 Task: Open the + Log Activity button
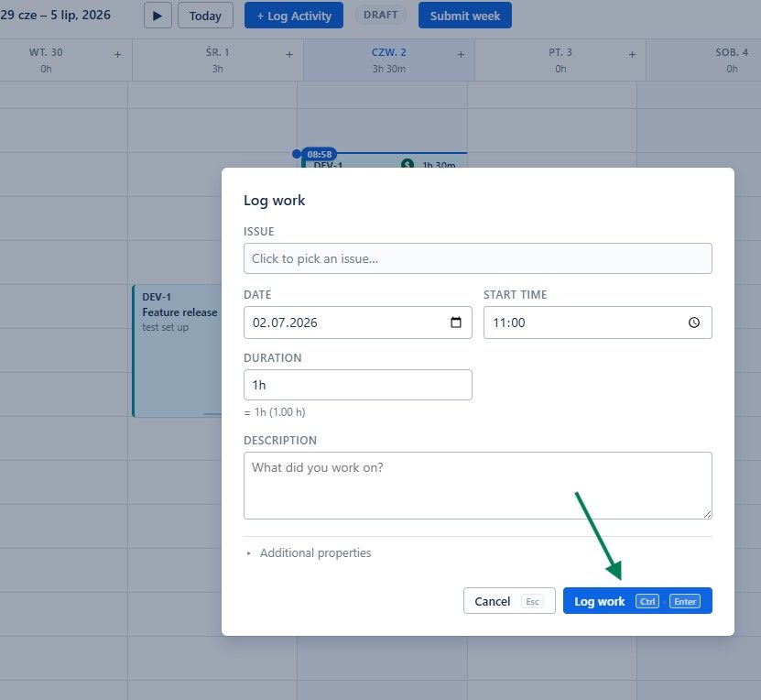294,16
